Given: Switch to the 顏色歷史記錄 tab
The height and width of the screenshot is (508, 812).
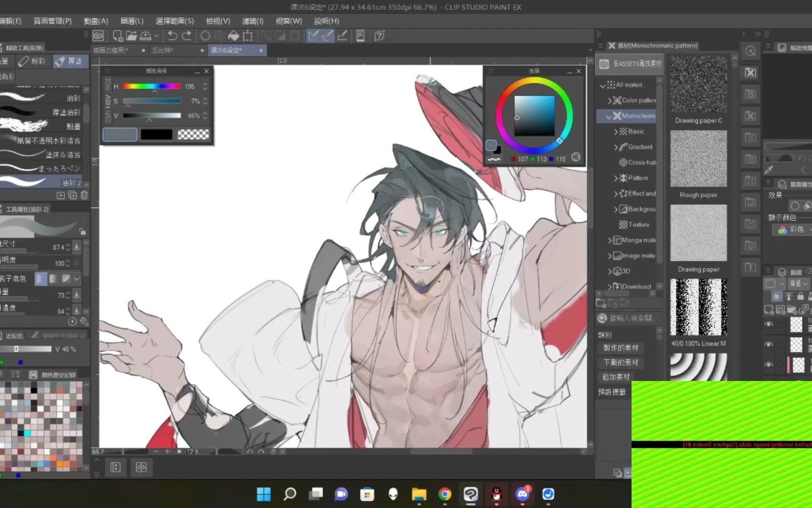Looking at the screenshot, I should (52, 375).
